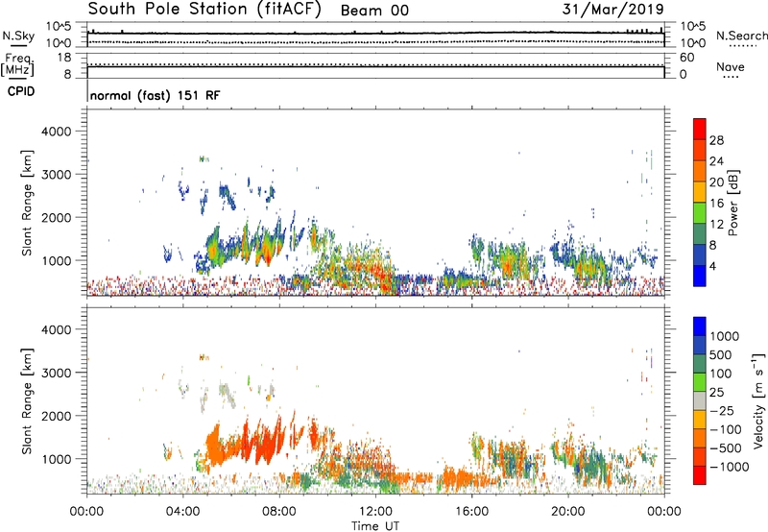Click the Power colorbar segment between 20 and 24

tap(700, 170)
